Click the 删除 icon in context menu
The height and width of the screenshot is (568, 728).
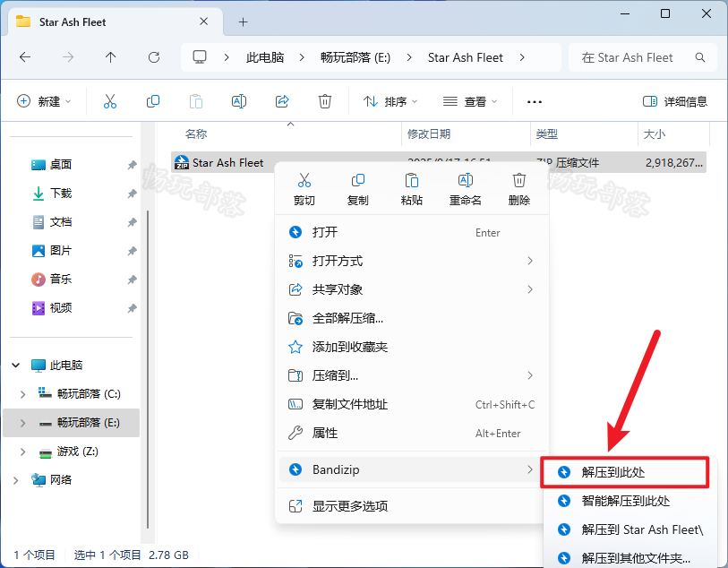coord(519,180)
